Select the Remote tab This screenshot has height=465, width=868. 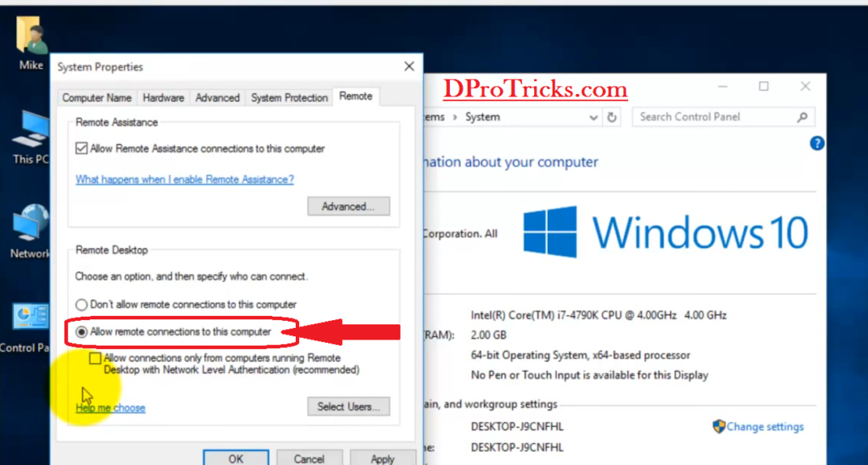pos(355,97)
